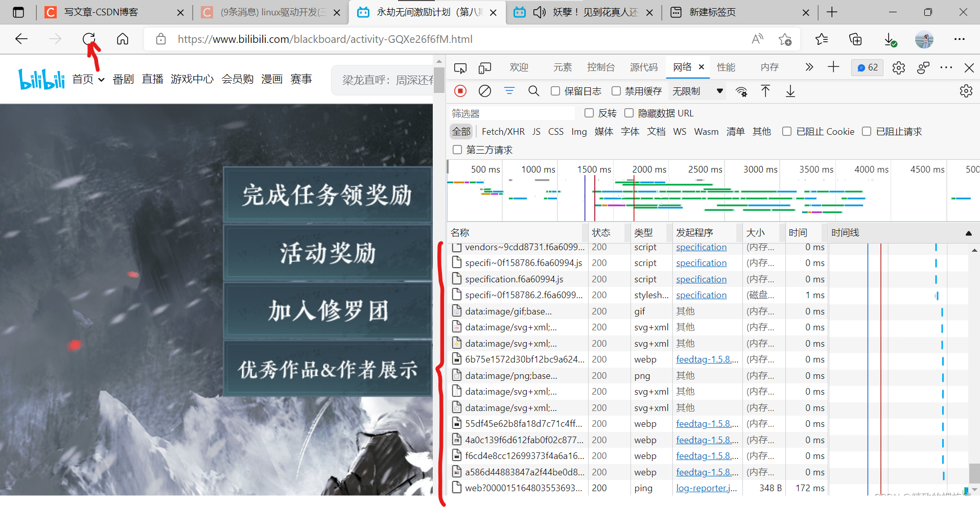Viewport: 980px width, 507px height.
Task: Export HAR file download arrow icon
Action: coord(790,91)
